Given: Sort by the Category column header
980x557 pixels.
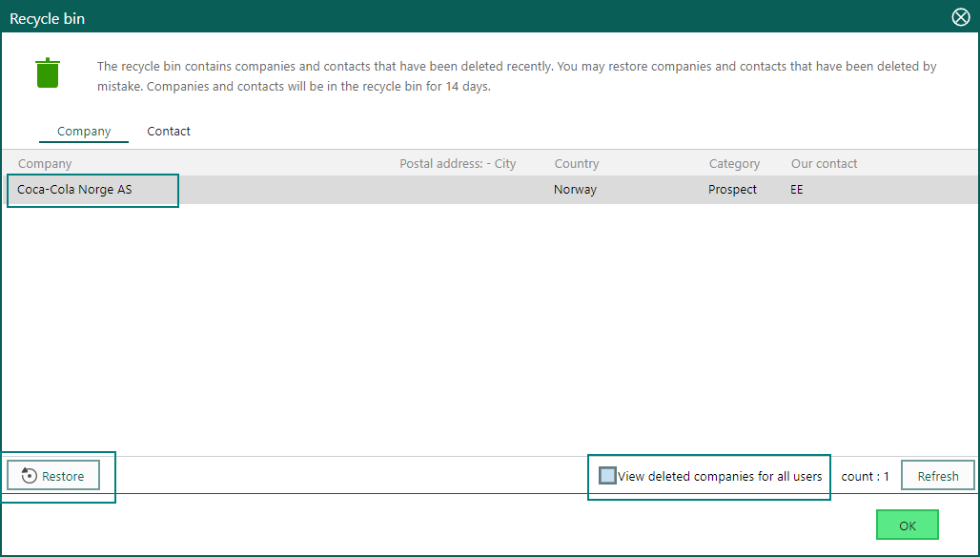Looking at the screenshot, I should (734, 164).
